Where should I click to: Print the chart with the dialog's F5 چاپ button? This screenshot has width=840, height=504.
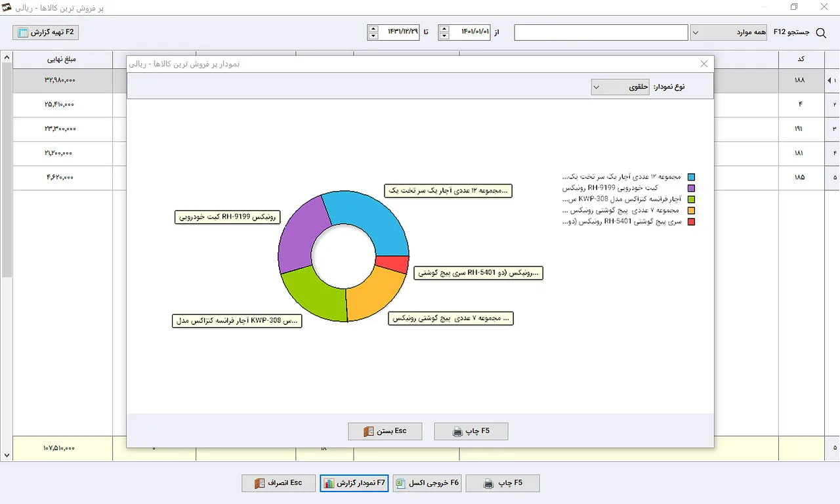coord(471,431)
